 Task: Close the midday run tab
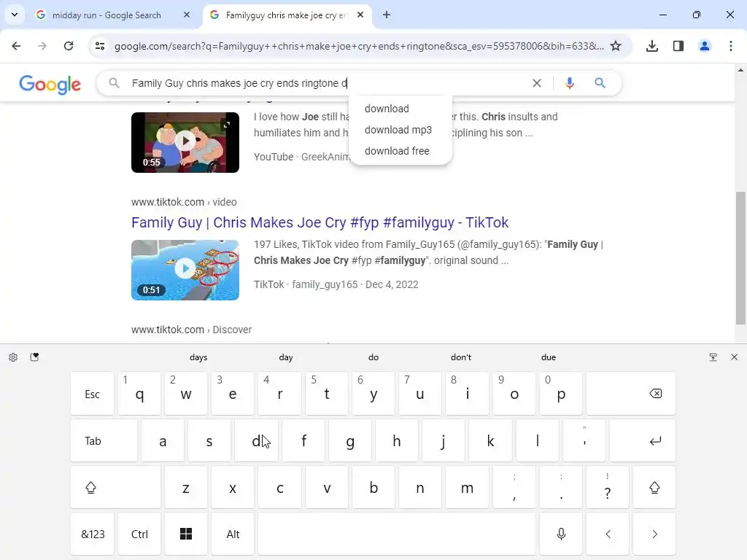187,15
